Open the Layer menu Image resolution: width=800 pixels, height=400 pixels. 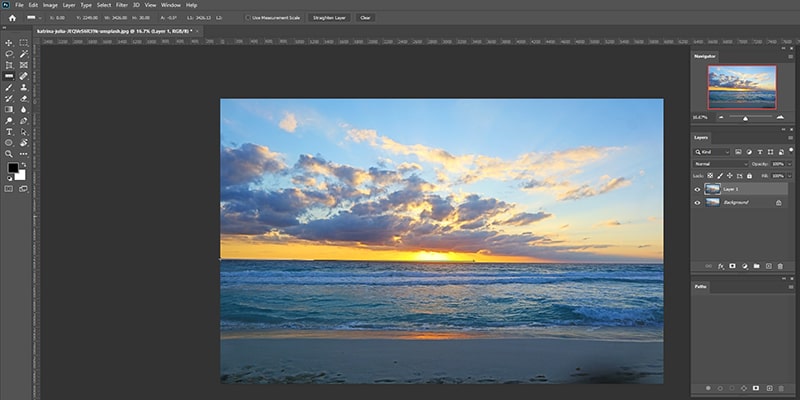click(x=69, y=5)
